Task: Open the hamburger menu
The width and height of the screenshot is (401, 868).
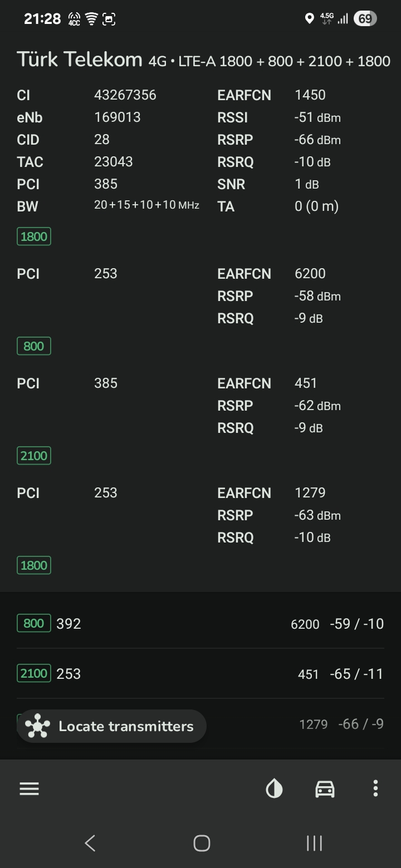Action: 29,788
